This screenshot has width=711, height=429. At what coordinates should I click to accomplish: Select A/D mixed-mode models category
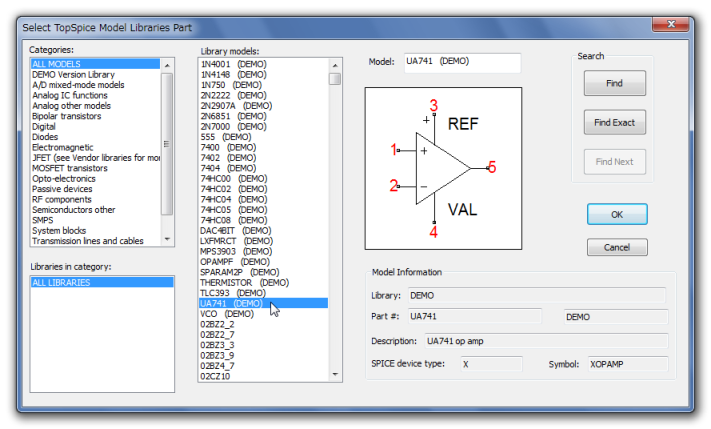tap(95, 85)
